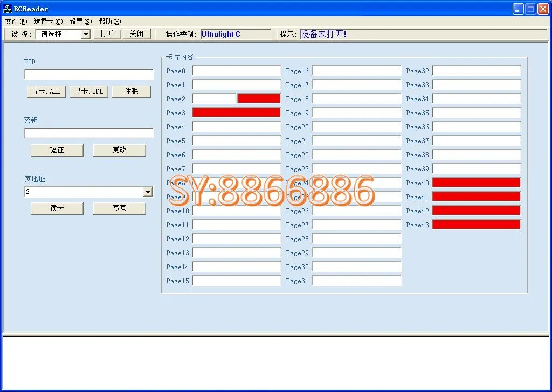
Task: Click the 读卡 read card button
Action: [x=57, y=208]
